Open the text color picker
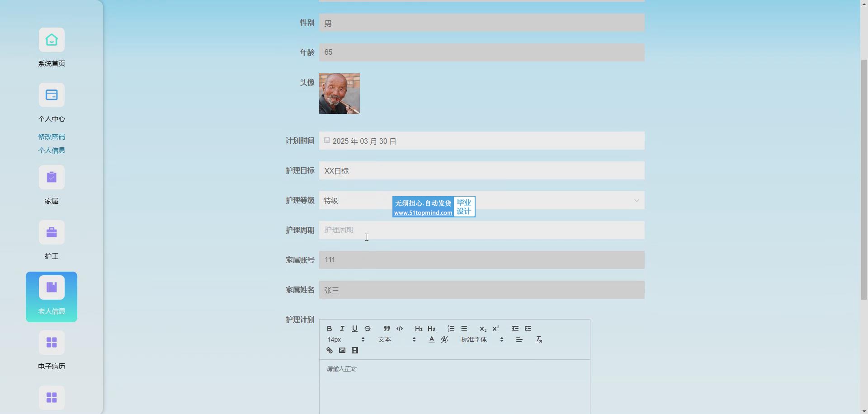The width and height of the screenshot is (868, 414). (431, 339)
